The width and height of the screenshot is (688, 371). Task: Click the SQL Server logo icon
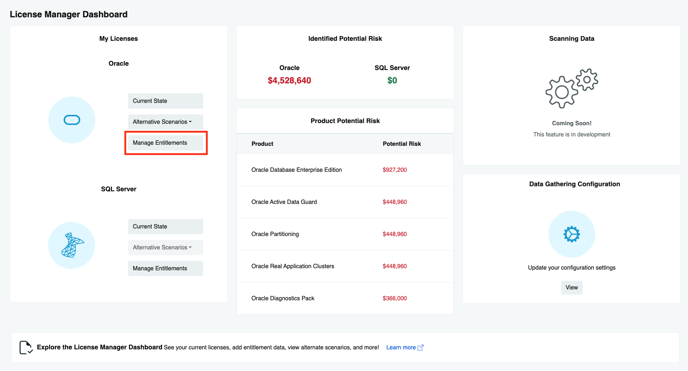(72, 245)
